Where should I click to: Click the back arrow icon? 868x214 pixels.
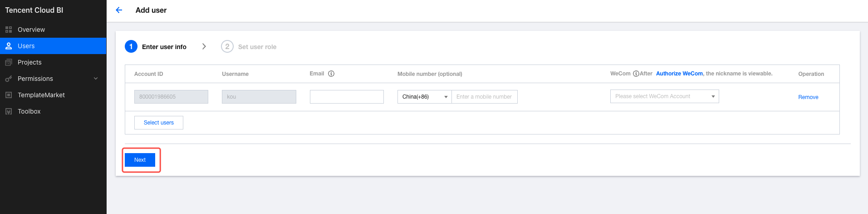coord(119,10)
